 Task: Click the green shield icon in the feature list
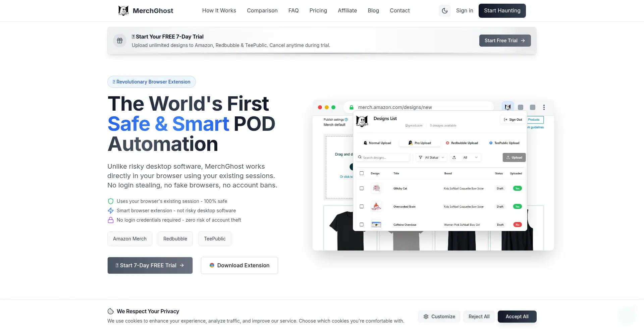click(x=111, y=201)
